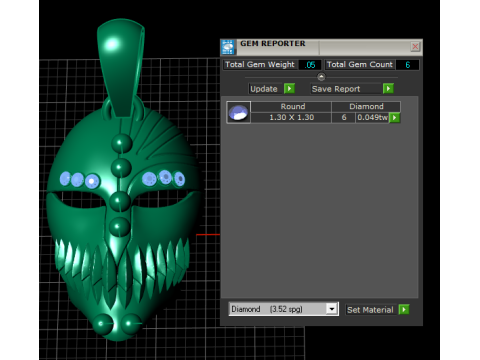480x360 pixels.
Task: Click the 1.30 X 1.30 size cell
Action: pos(291,118)
